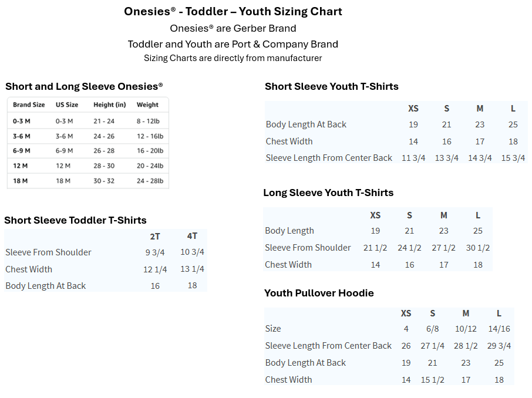This screenshot has height=398, width=532.
Task: Click the 18 M brand size row label
Action: [x=21, y=181]
